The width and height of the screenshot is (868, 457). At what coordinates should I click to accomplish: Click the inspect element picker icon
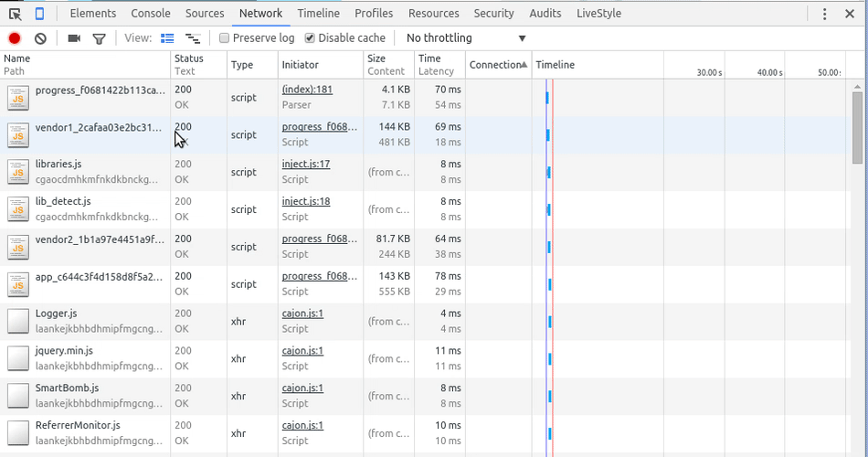[x=16, y=14]
